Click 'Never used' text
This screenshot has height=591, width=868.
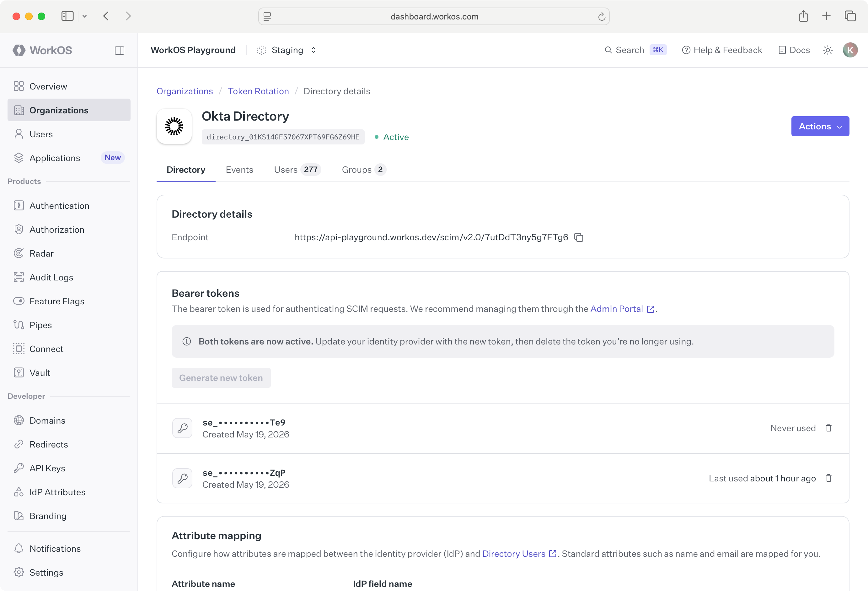tap(793, 428)
